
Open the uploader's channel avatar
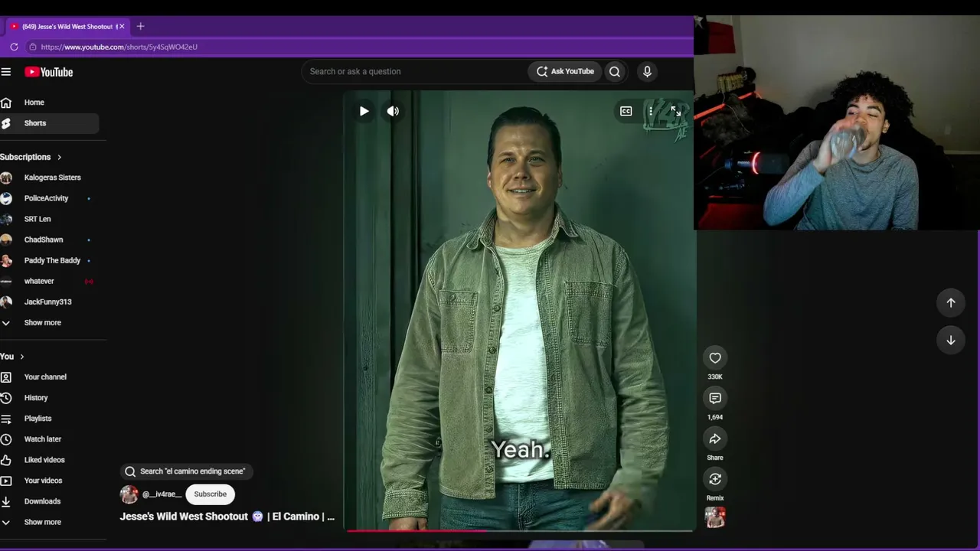(x=129, y=494)
